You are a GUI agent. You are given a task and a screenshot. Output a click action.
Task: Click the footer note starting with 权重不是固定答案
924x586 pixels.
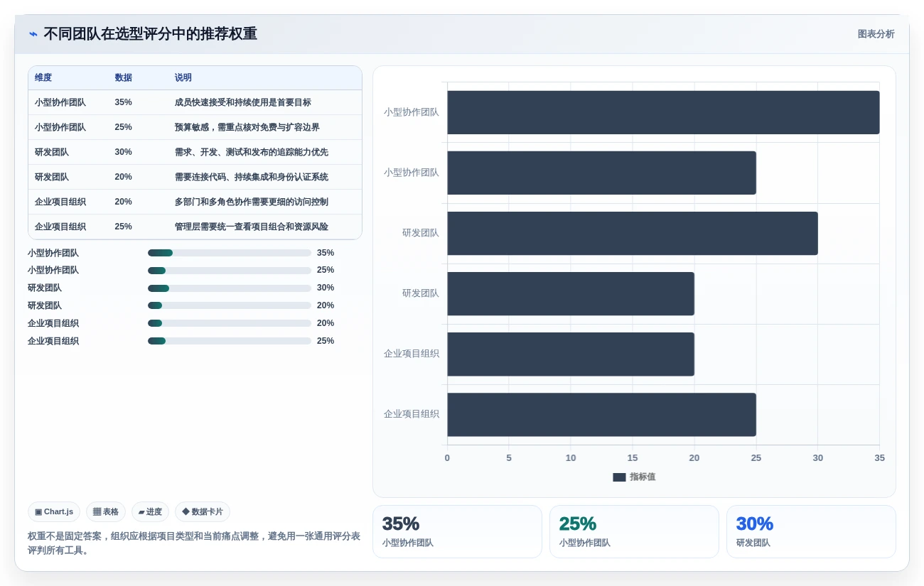coord(194,543)
